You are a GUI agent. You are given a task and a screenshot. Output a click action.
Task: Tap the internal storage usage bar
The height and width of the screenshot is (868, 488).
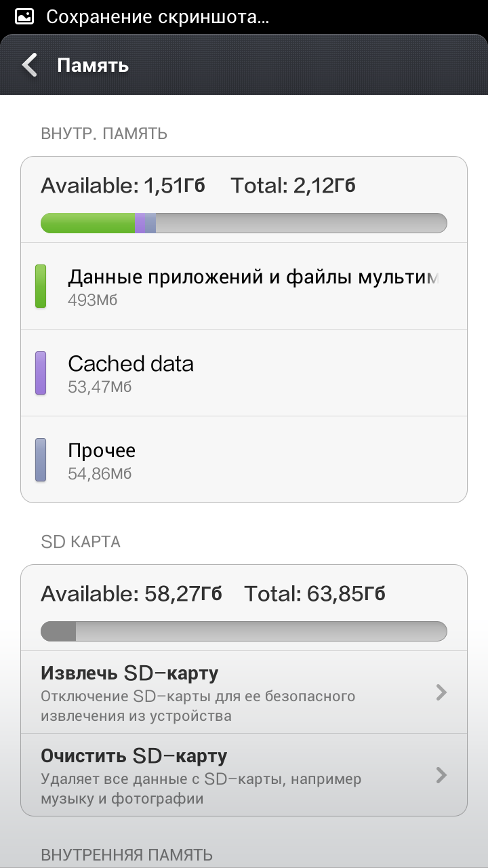(244, 223)
